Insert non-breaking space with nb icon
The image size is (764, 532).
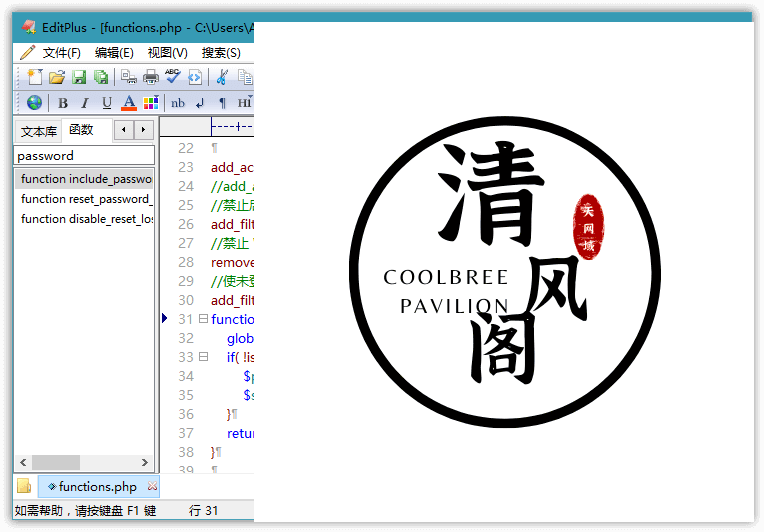tap(178, 103)
